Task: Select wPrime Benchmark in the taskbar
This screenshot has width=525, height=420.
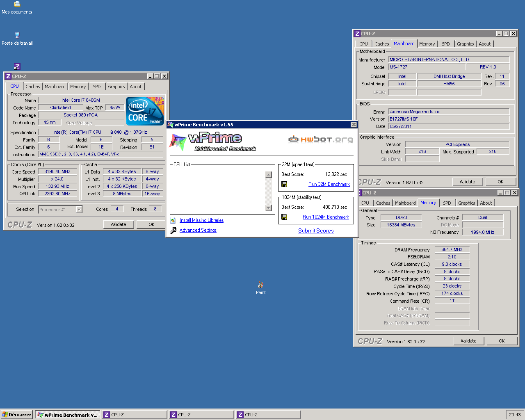Action: pyautogui.click(x=67, y=415)
